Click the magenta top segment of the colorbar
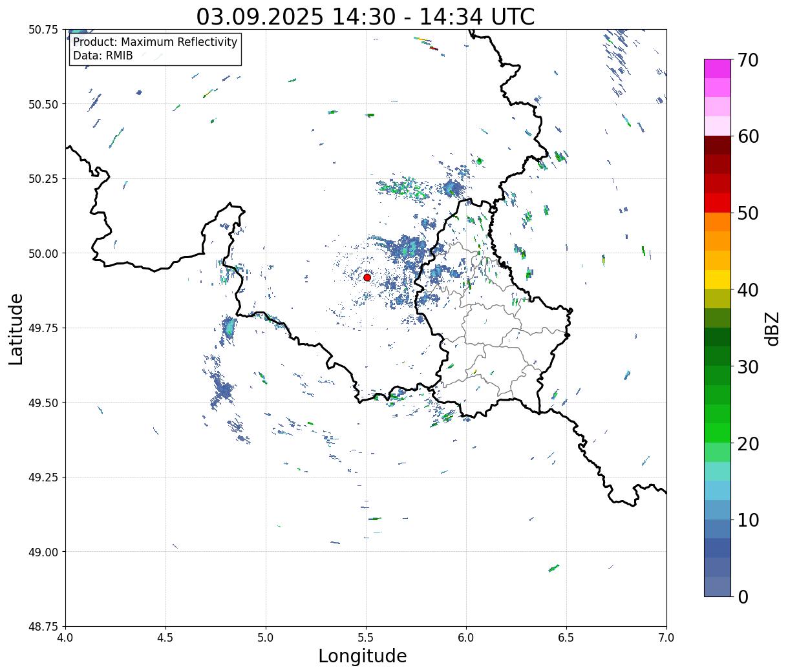The height and width of the screenshot is (672, 788). point(718,68)
